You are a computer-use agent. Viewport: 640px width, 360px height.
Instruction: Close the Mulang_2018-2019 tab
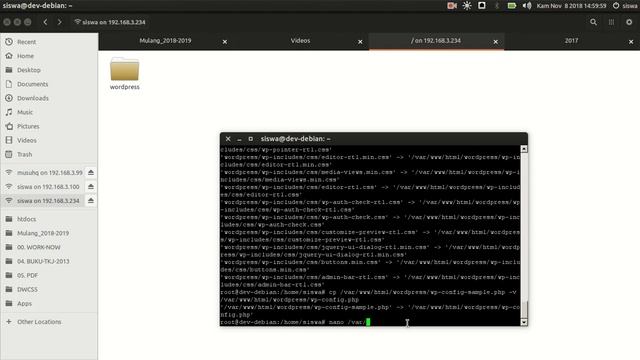point(225,42)
